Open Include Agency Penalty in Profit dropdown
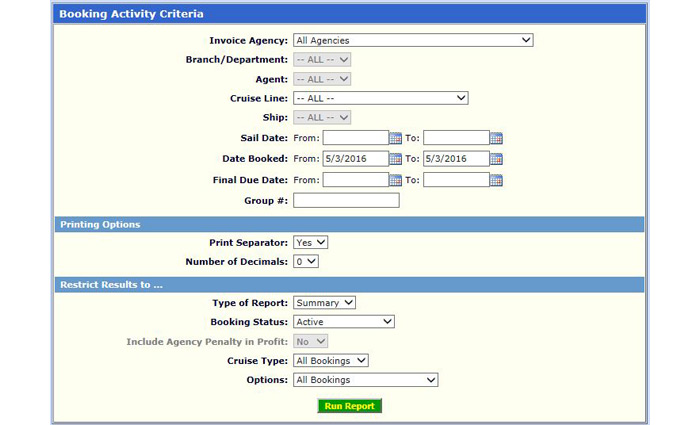700x425 pixels. click(x=310, y=342)
